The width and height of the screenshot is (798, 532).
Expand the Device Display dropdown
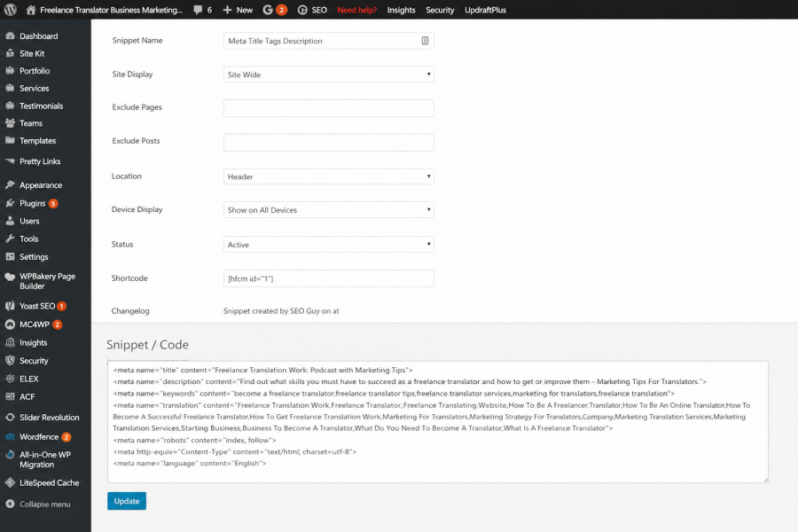[x=328, y=210]
